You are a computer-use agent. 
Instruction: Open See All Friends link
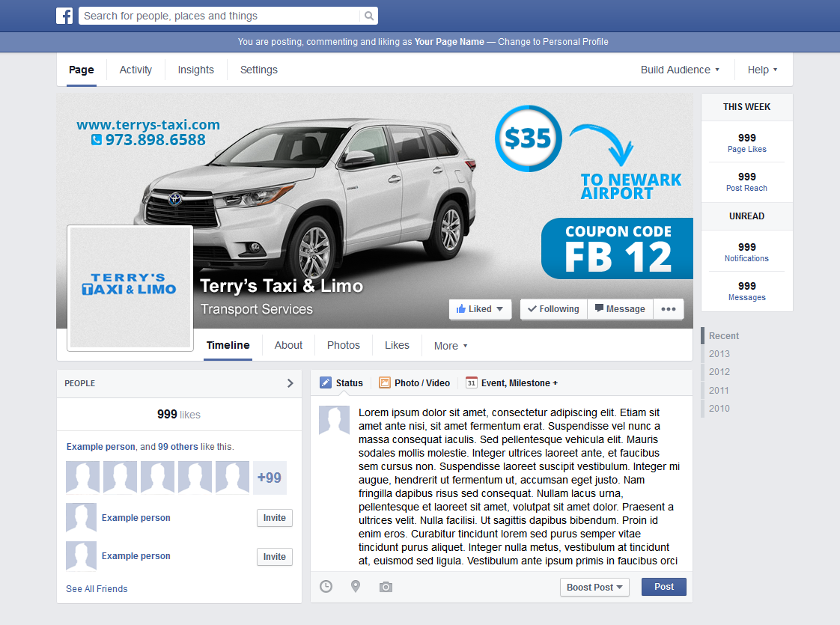[x=97, y=588]
